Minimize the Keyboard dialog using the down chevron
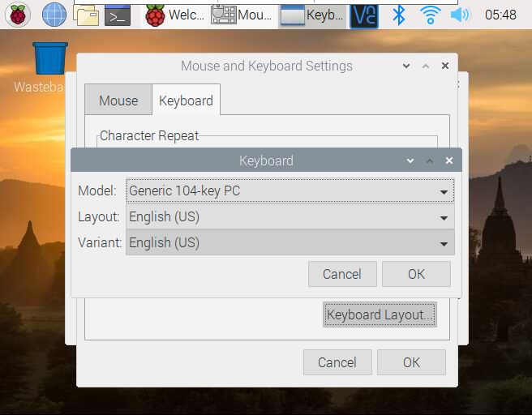The image size is (532, 415). point(410,160)
